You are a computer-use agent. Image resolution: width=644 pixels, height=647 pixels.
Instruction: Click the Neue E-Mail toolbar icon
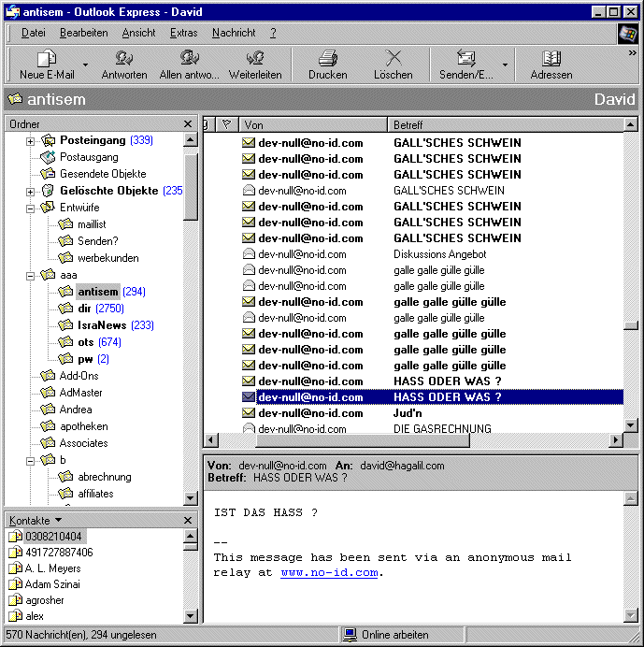[x=47, y=59]
